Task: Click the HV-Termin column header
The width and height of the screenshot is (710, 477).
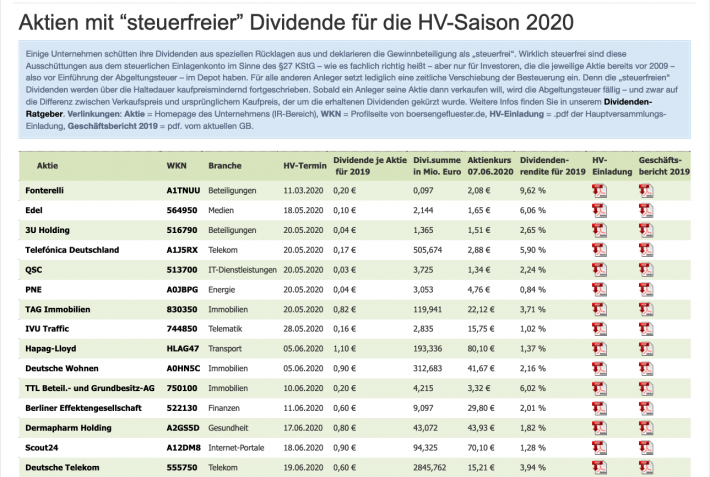Action: pyautogui.click(x=305, y=166)
